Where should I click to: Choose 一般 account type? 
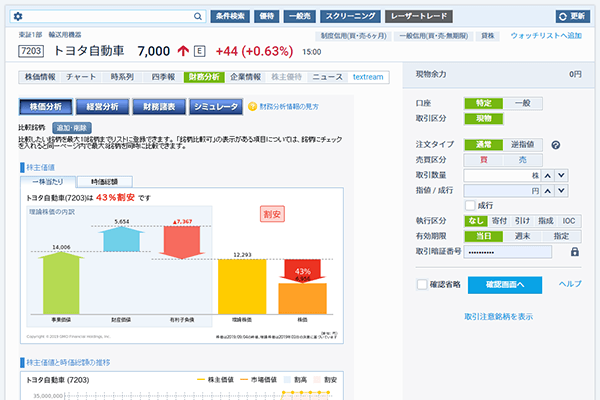[x=522, y=103]
